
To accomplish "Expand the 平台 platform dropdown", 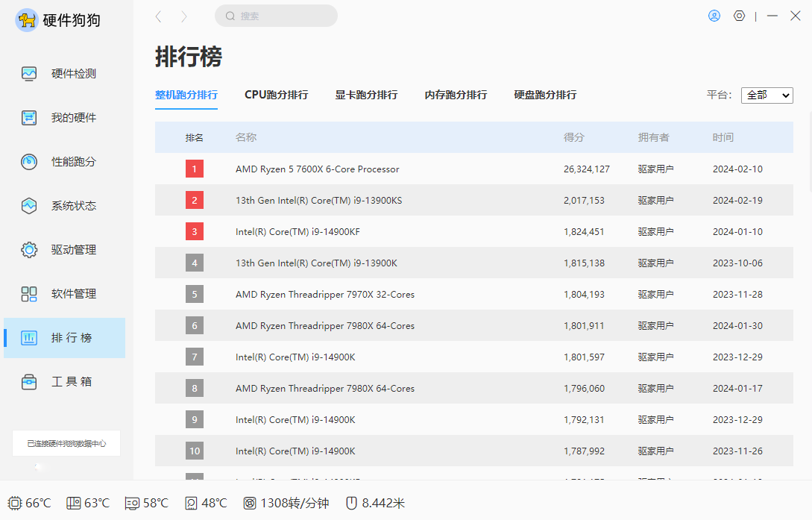I will (x=767, y=95).
